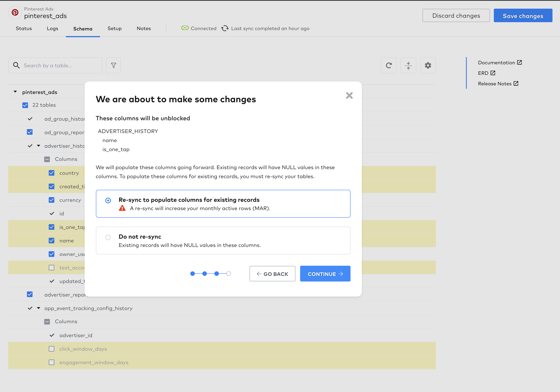
Task: Collapse app_event_tracking_config_history table arrow
Action: 39,308
